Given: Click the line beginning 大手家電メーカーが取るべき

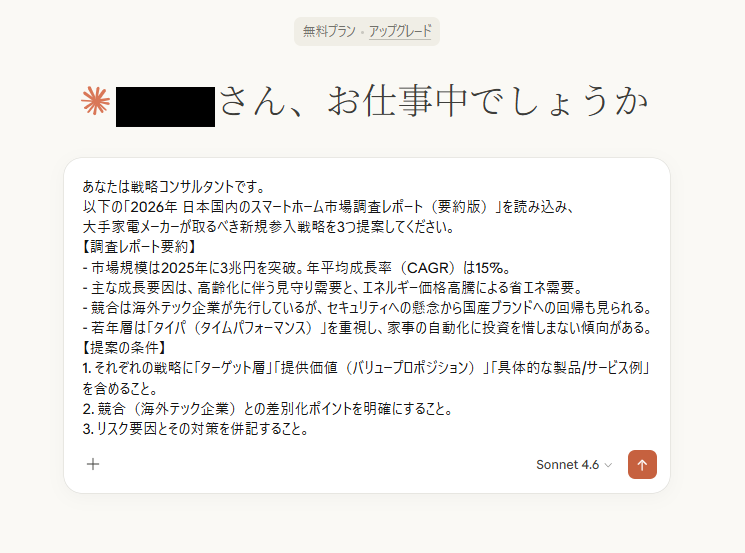Looking at the screenshot, I should pyautogui.click(x=269, y=227).
